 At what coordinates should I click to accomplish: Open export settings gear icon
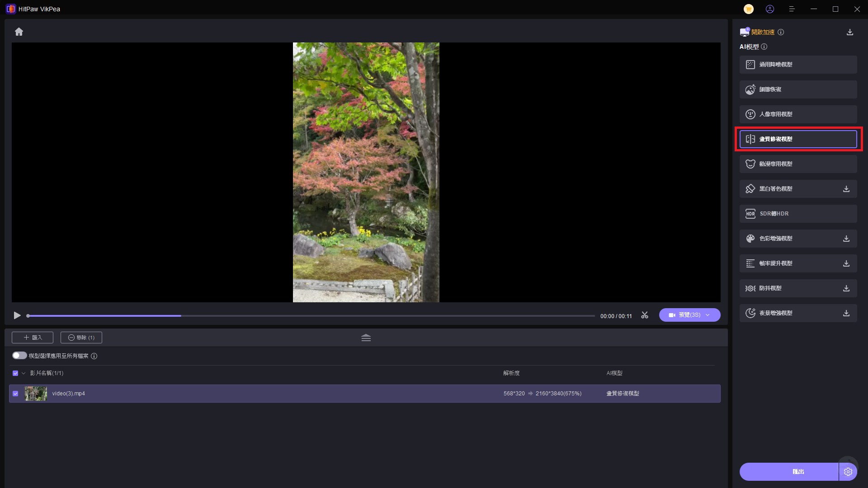848,472
